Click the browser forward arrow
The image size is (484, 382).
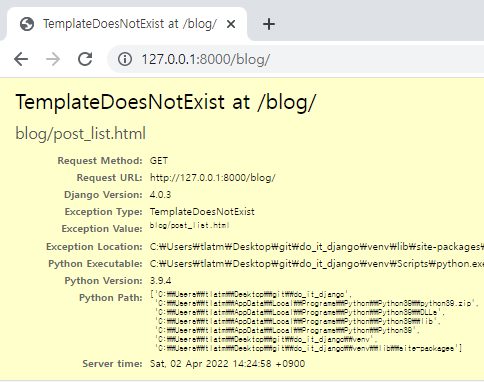click(x=53, y=59)
